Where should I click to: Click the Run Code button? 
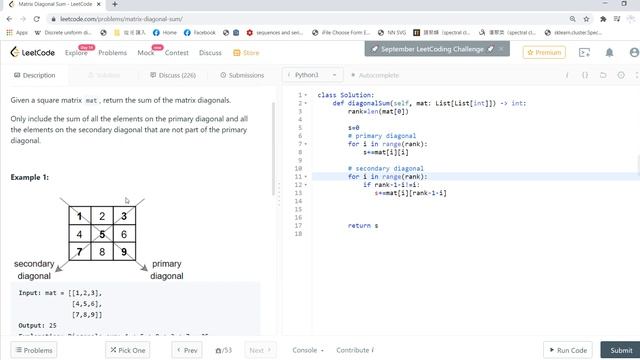pyautogui.click(x=568, y=350)
